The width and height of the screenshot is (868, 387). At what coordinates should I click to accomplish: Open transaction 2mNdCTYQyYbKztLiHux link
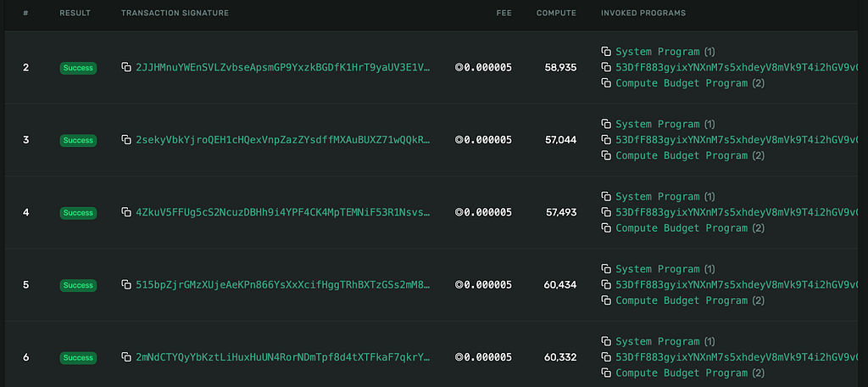coord(283,357)
